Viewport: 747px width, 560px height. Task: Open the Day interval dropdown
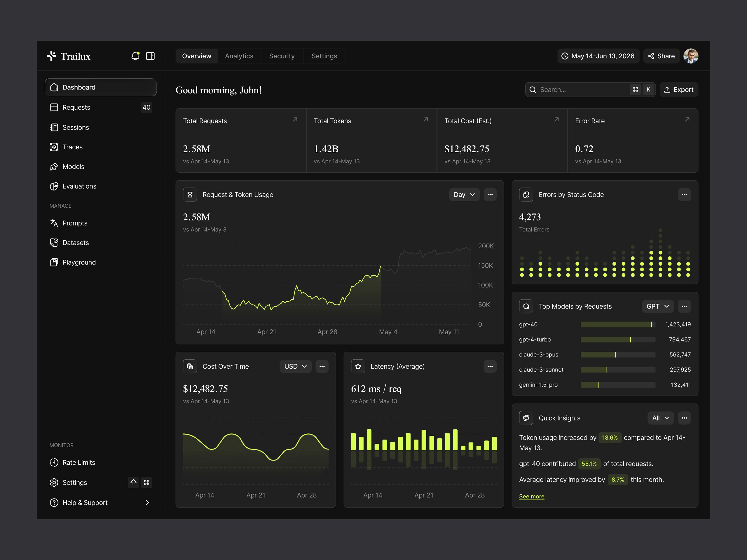[464, 195]
